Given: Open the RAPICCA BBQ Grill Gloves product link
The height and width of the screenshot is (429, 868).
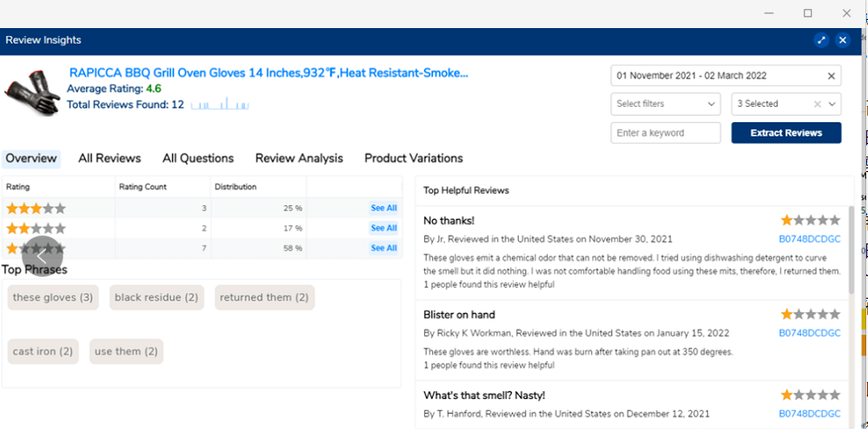Looking at the screenshot, I should click(267, 72).
